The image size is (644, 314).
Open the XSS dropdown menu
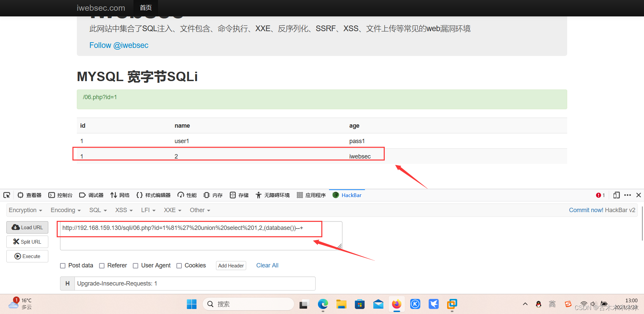click(x=123, y=210)
